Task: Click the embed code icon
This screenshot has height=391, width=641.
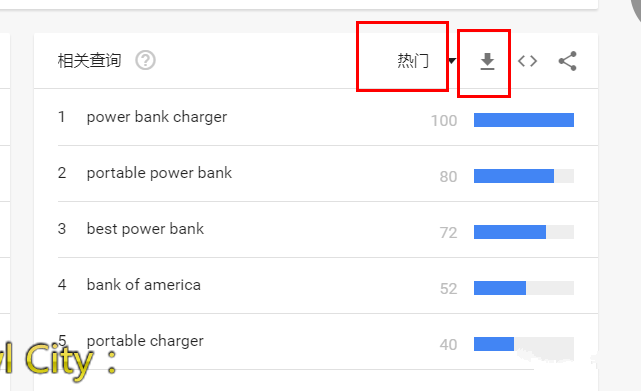Action: pos(527,61)
